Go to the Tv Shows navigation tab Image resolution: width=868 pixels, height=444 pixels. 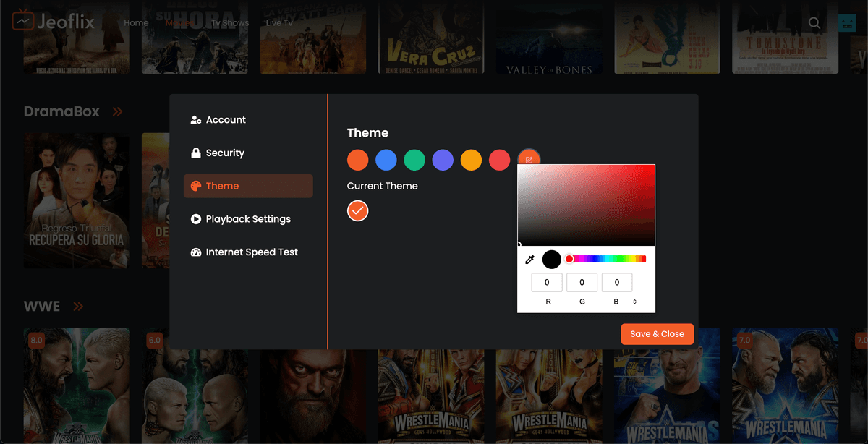point(229,22)
